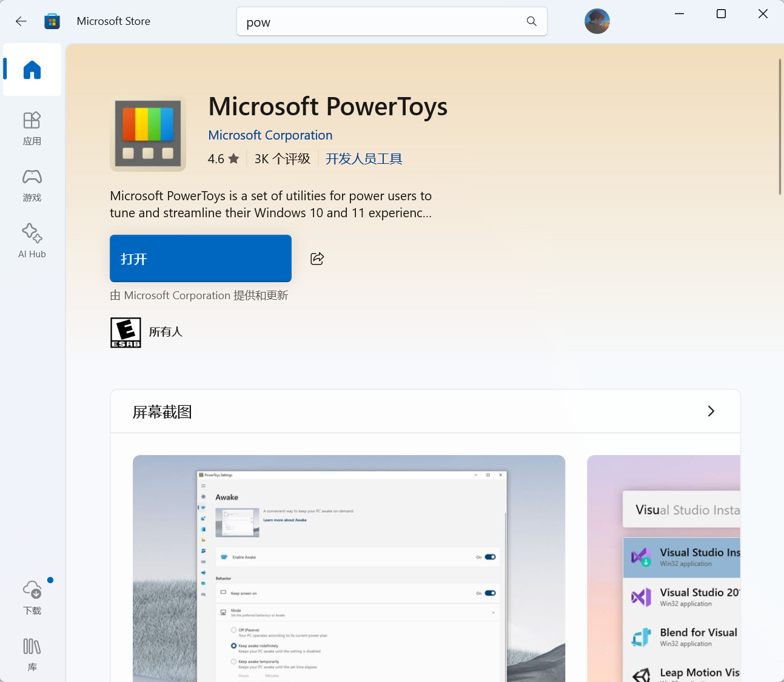
Task: Click the search box containing pow
Action: click(382, 22)
